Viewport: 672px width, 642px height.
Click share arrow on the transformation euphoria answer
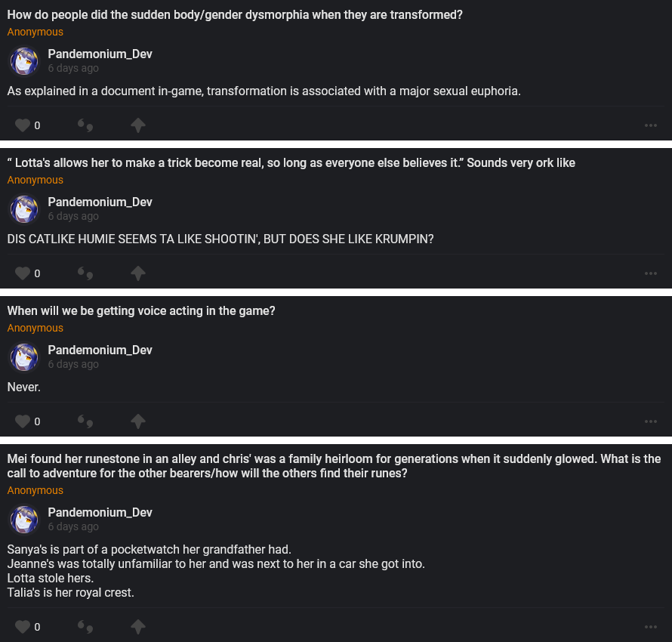tap(138, 125)
